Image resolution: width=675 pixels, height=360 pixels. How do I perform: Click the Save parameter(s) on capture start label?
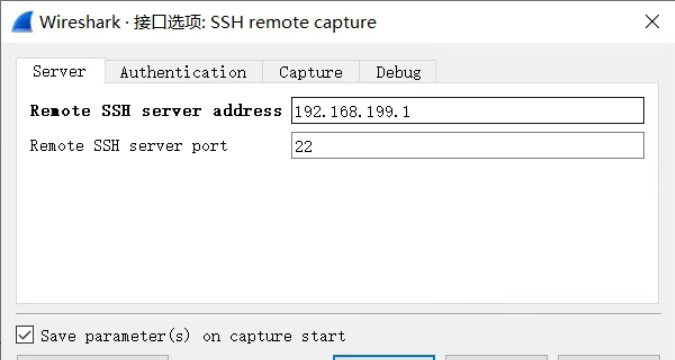coord(193,335)
